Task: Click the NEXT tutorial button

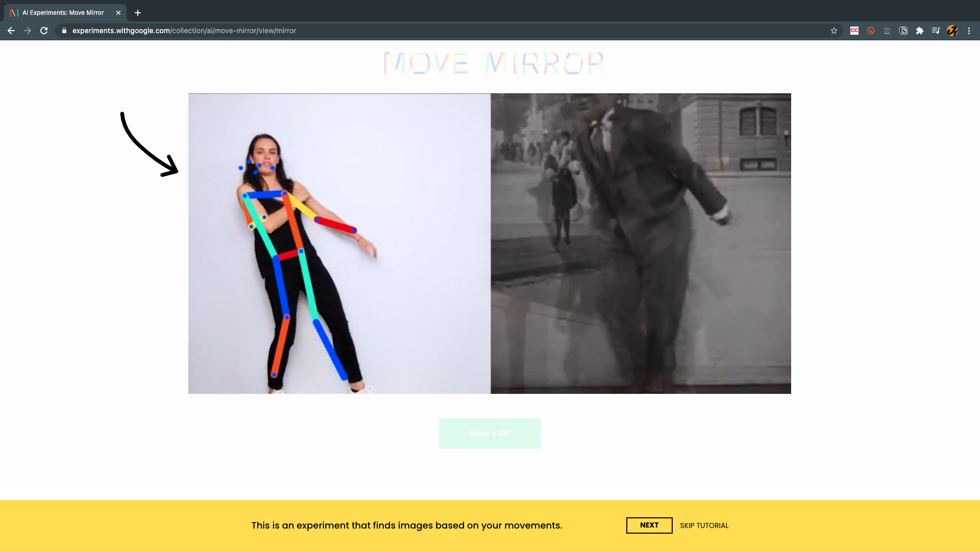Action: (x=649, y=525)
